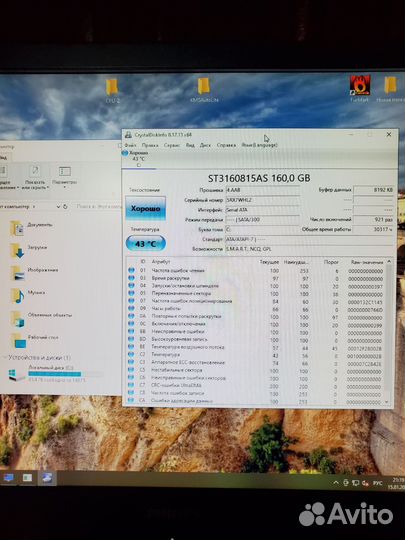Open the FurMark desktop shortcut
This screenshot has height=540, width=405.
tap(360, 89)
